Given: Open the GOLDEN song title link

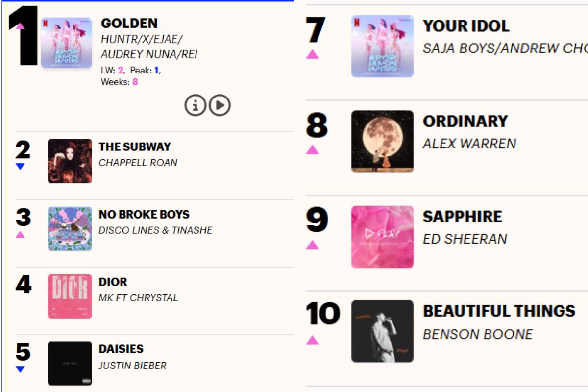Looking at the screenshot, I should pyautogui.click(x=129, y=23).
